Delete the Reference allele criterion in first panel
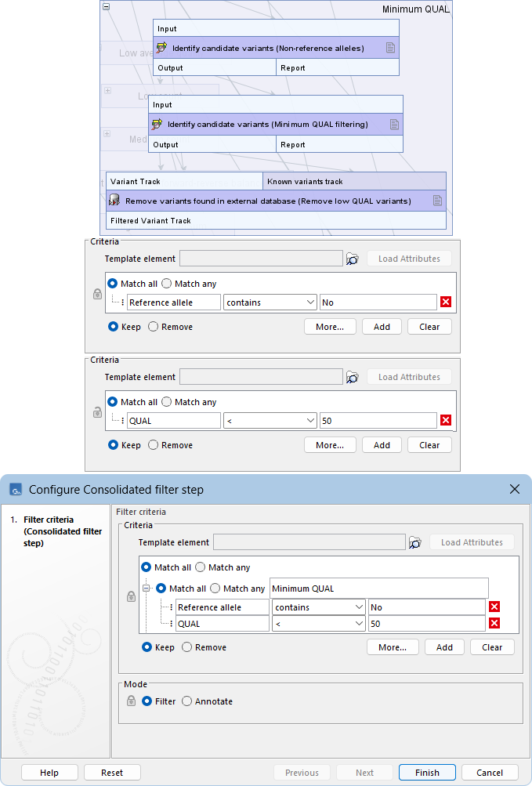Viewport: 532px width, 786px height. (446, 302)
